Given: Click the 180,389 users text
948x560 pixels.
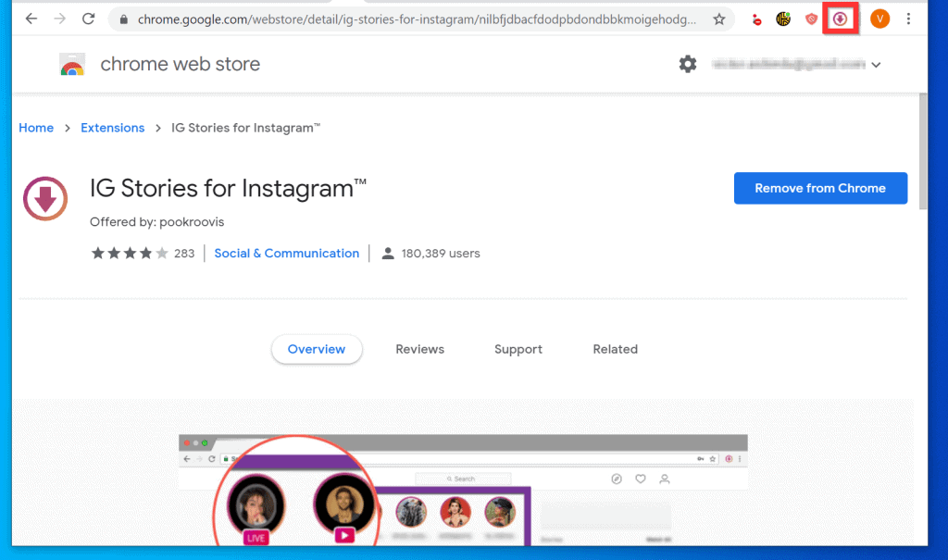Looking at the screenshot, I should point(441,254).
